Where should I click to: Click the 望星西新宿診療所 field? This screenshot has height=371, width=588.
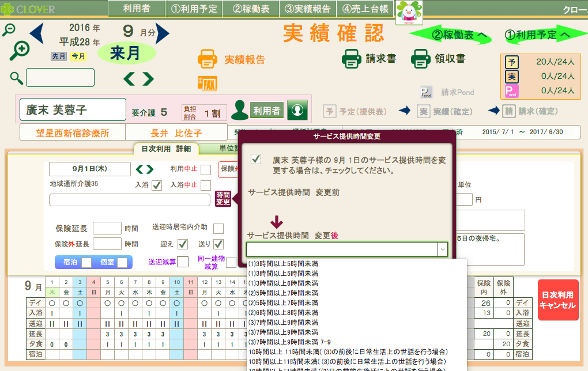point(73,132)
